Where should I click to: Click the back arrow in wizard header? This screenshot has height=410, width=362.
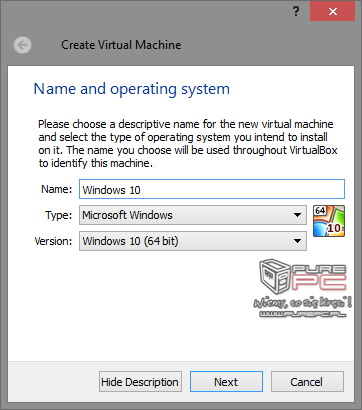click(22, 45)
